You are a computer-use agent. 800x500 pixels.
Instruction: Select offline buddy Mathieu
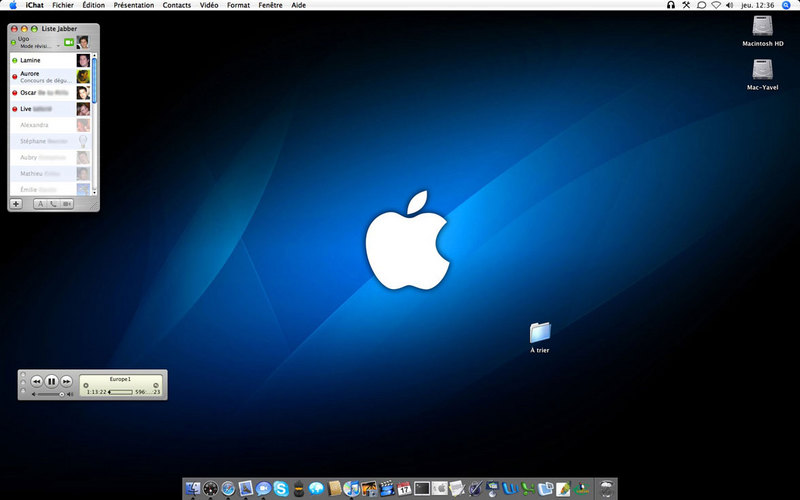[50, 173]
